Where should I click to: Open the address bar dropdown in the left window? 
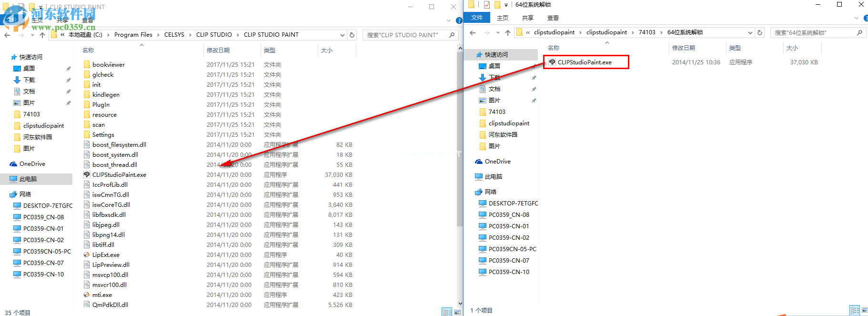pyautogui.click(x=342, y=35)
